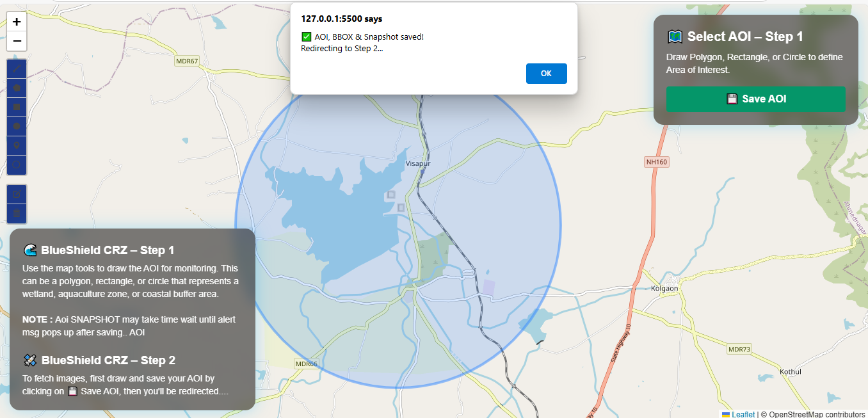Click the delete layers trash icon
868x418 pixels.
pos(17,213)
